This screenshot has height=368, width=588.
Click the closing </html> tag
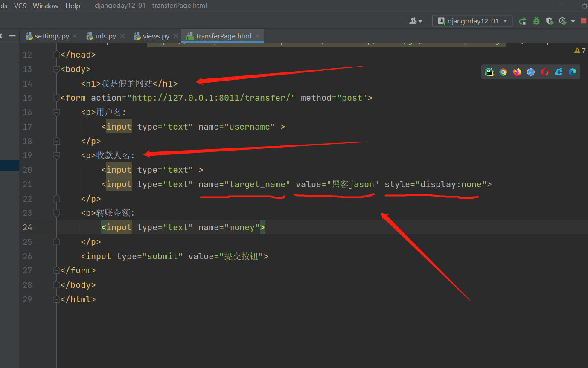(78, 299)
